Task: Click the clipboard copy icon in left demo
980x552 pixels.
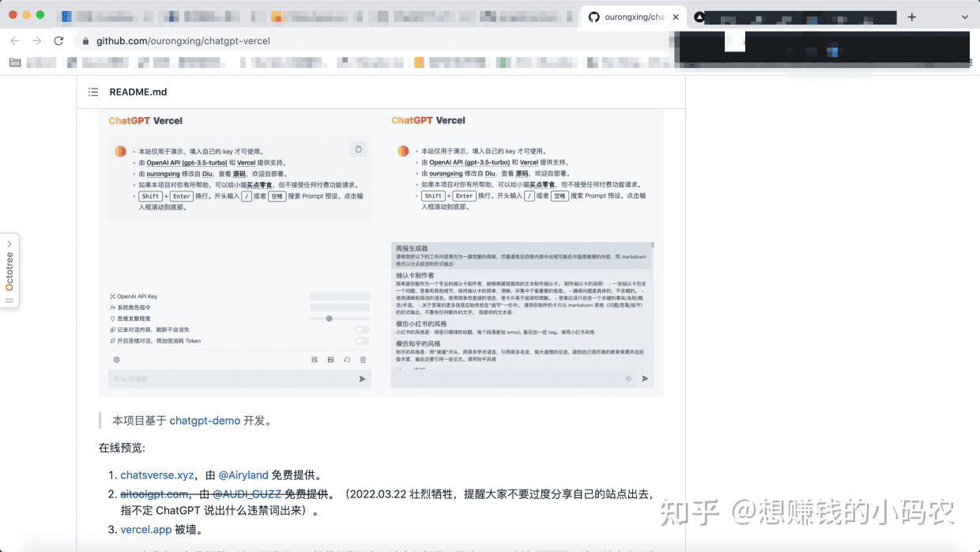Action: [x=358, y=149]
